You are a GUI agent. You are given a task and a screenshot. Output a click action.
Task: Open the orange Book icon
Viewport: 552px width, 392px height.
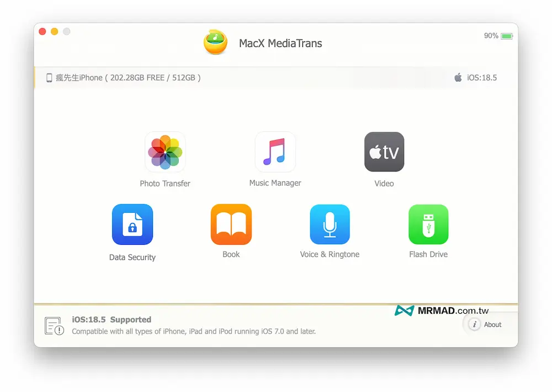point(231,224)
